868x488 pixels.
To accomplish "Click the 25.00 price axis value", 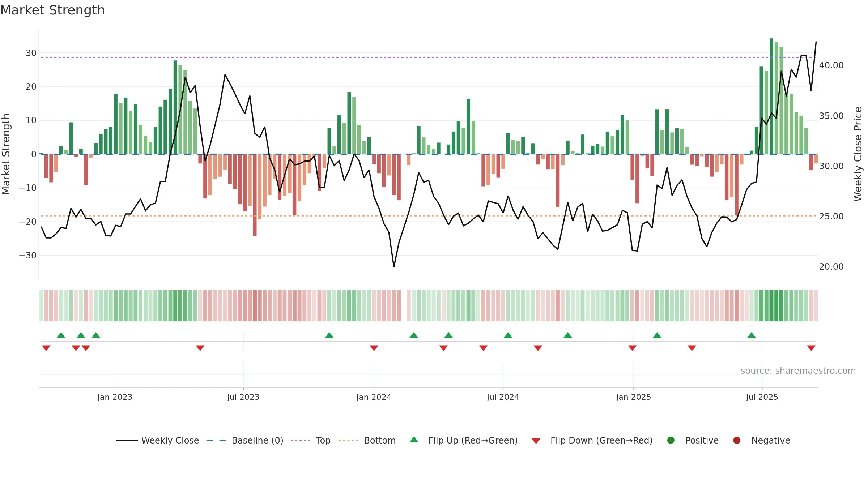I will (x=831, y=216).
